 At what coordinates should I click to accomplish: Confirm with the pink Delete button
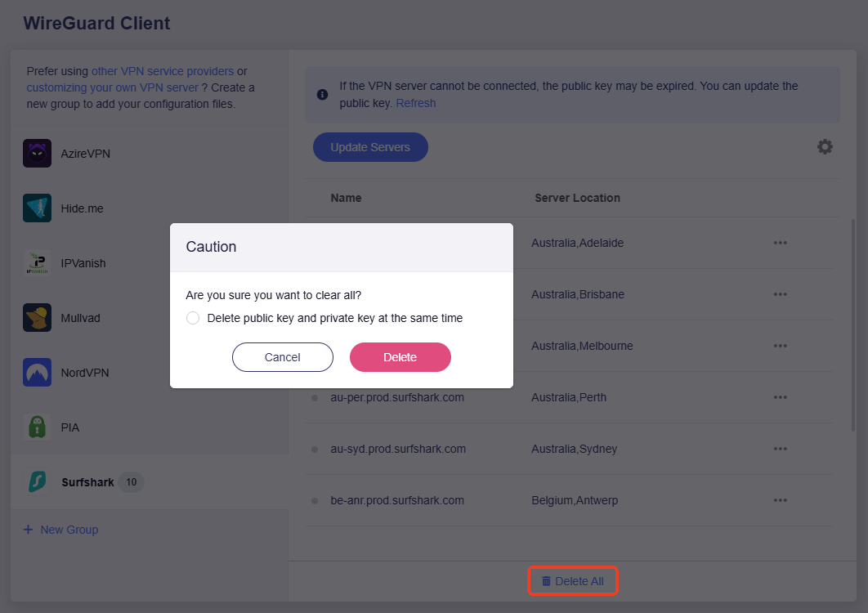coord(400,357)
